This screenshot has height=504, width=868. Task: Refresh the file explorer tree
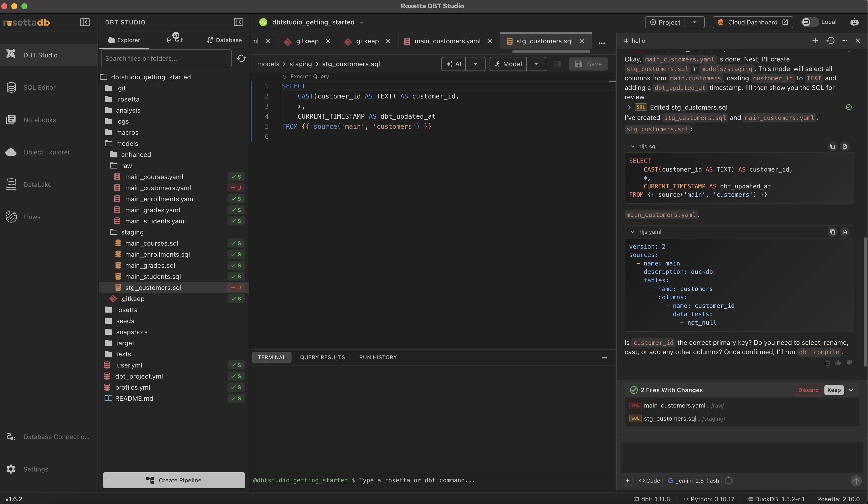241,58
